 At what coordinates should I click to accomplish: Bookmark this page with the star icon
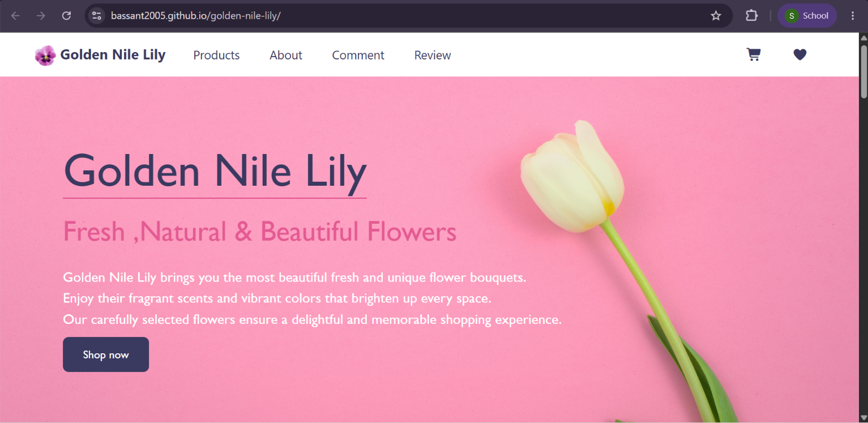[x=716, y=16]
